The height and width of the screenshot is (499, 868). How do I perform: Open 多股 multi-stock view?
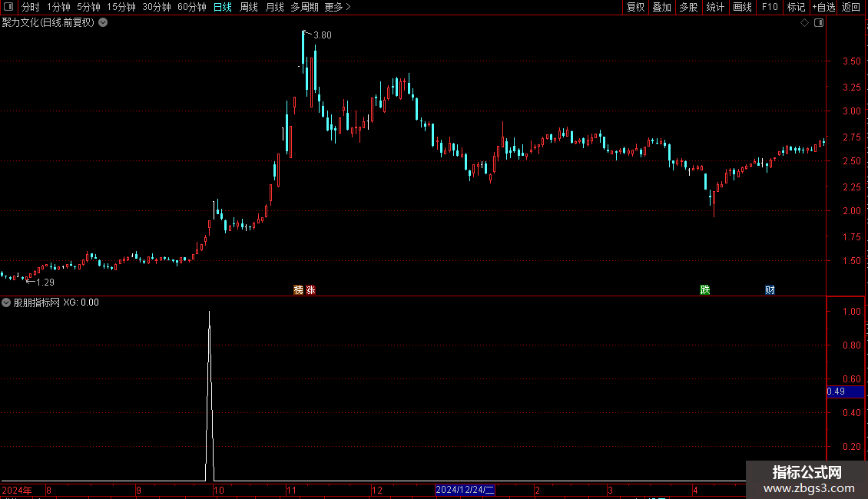point(688,7)
